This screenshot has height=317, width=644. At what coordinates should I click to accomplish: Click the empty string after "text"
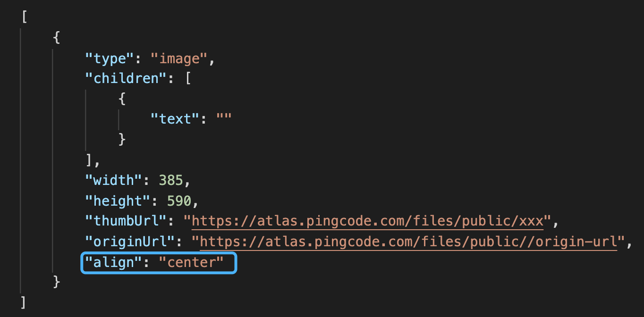coord(223,119)
